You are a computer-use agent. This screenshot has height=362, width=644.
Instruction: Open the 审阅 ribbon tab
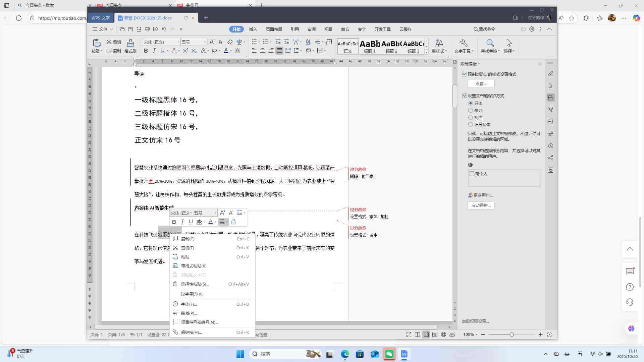coord(311,29)
